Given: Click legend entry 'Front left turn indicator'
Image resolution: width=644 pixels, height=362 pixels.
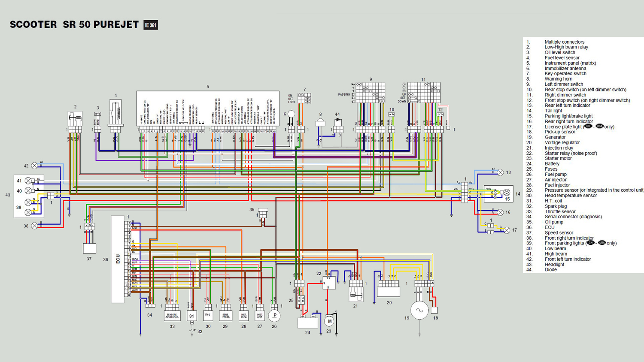Looking at the screenshot, I should [568, 259].
